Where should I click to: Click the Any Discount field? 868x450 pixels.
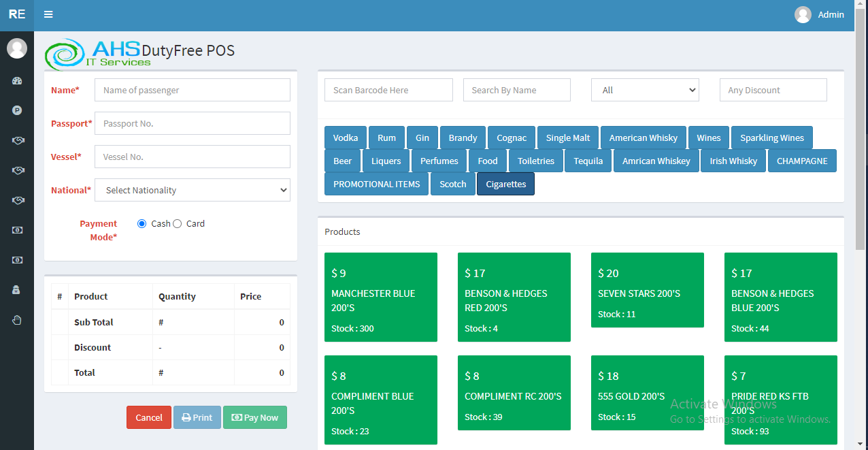(x=773, y=90)
